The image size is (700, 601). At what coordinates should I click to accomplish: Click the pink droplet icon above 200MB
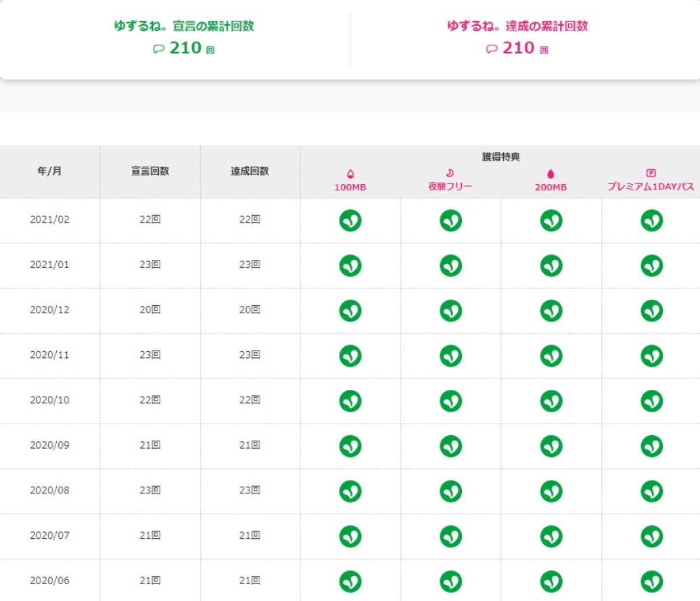[x=551, y=174]
